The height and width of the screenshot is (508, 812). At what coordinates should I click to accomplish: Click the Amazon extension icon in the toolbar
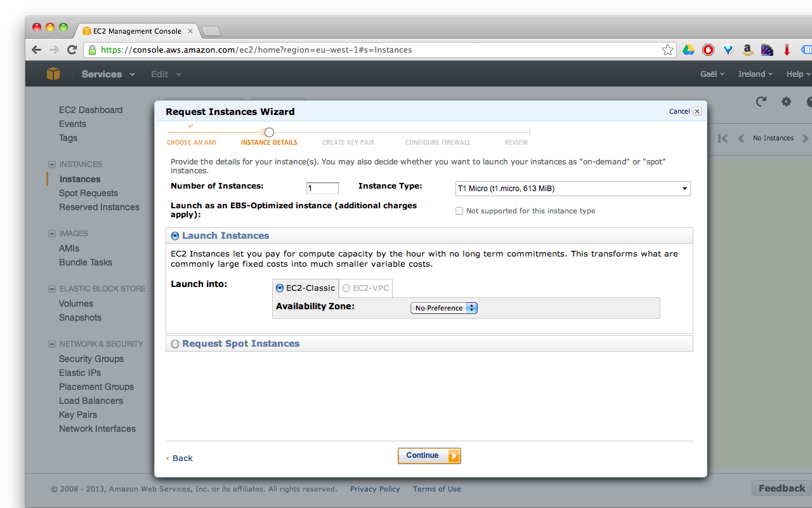click(x=747, y=49)
